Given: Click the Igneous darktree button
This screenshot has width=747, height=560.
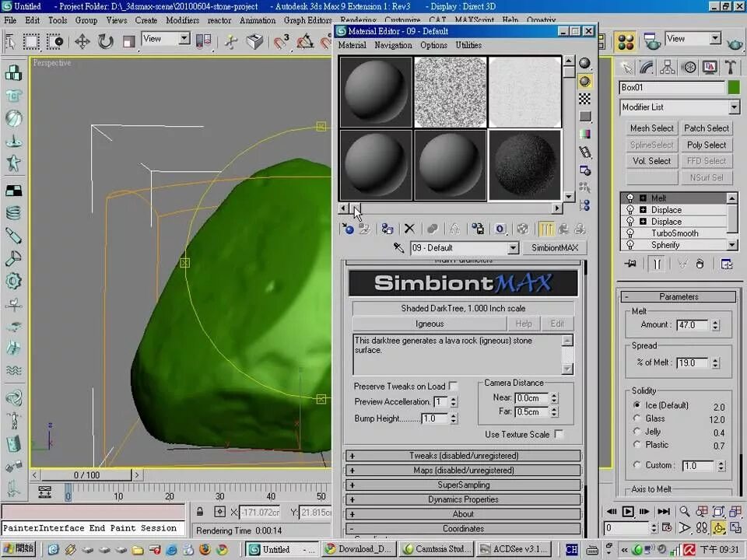Looking at the screenshot, I should 430,324.
